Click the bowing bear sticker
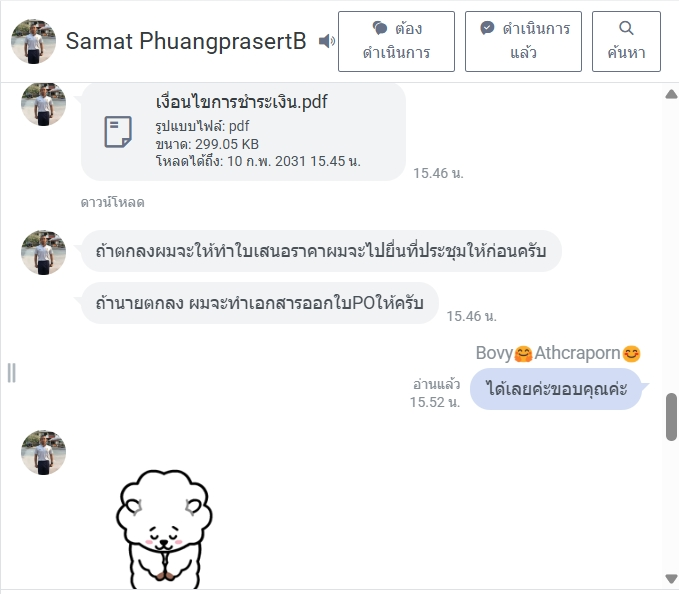The width and height of the screenshot is (679, 594). tap(164, 529)
